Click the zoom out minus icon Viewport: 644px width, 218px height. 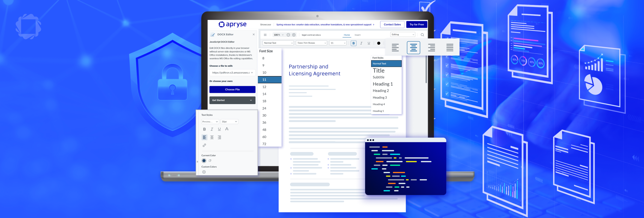(288, 35)
